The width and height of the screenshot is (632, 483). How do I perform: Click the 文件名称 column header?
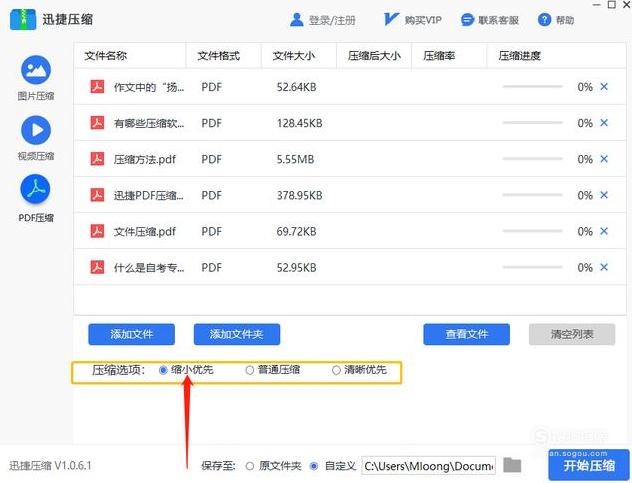[x=106, y=56]
